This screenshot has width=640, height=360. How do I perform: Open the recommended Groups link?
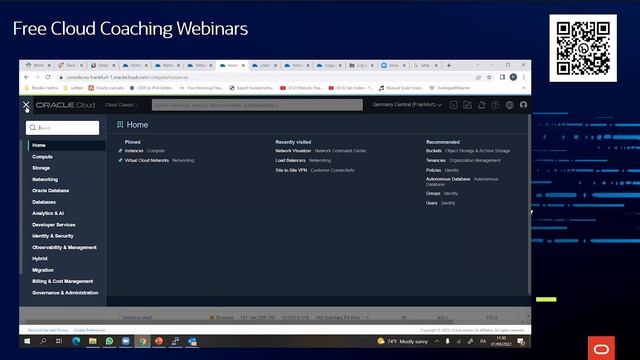(433, 193)
